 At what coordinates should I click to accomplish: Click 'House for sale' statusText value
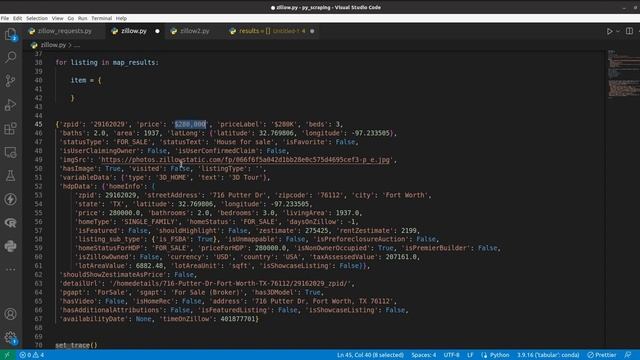click(244, 142)
